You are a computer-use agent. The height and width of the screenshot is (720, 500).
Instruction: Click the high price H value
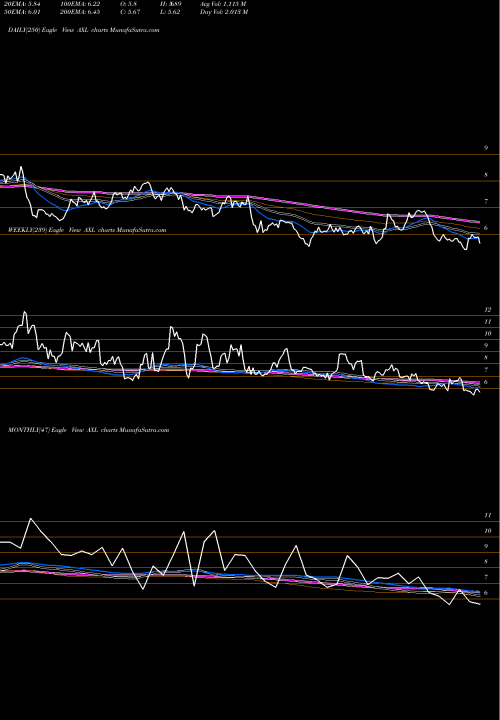click(171, 4)
